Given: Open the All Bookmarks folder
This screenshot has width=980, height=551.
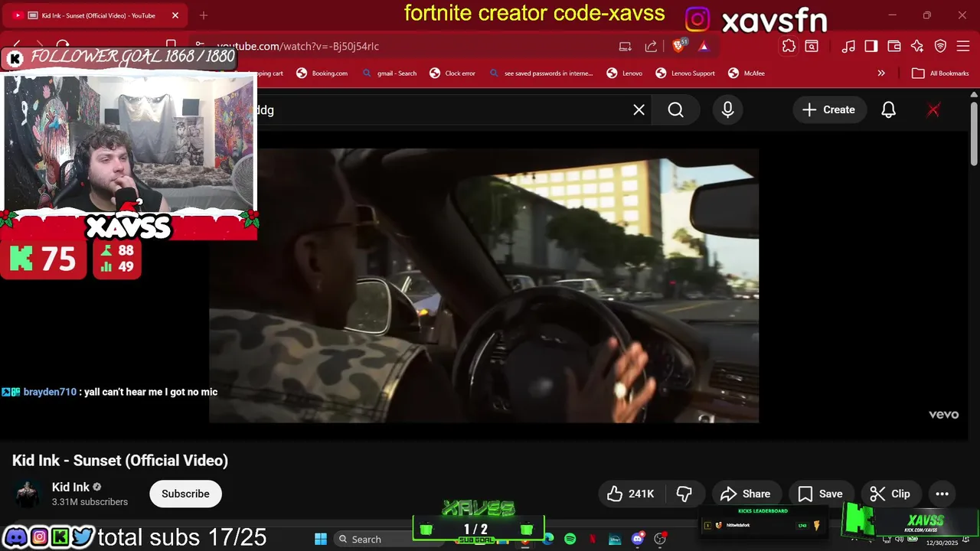Looking at the screenshot, I should click(941, 73).
